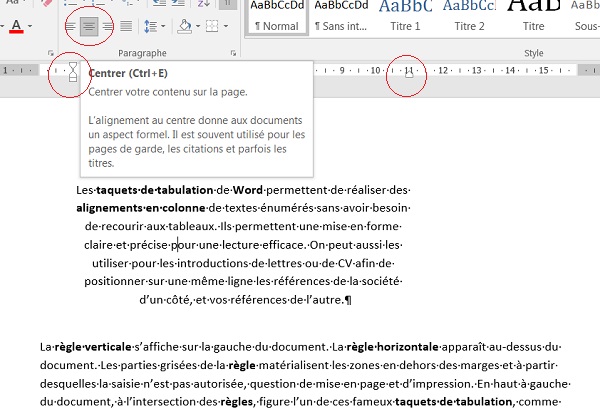Click the bold words "taquets de tabulation" in first paragraph
Image resolution: width=600 pixels, height=414 pixels.
tap(155, 190)
